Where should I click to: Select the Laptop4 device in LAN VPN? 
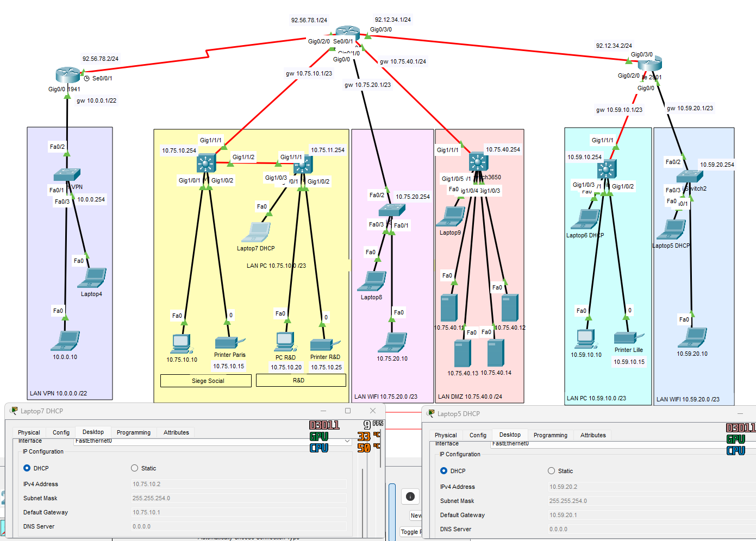92,278
